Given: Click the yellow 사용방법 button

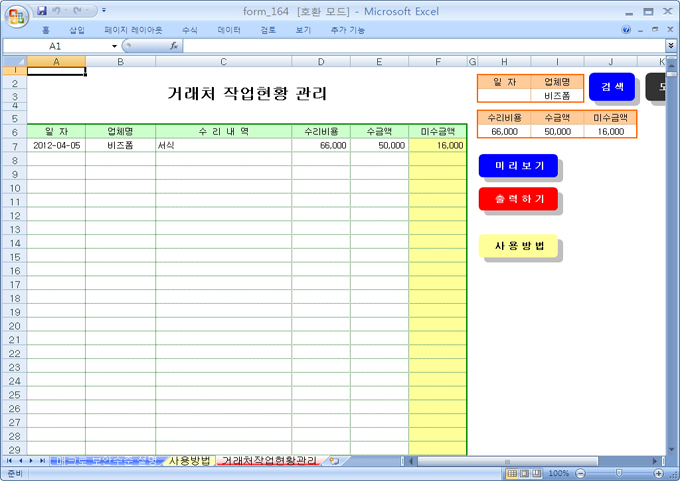Looking at the screenshot, I should (518, 245).
